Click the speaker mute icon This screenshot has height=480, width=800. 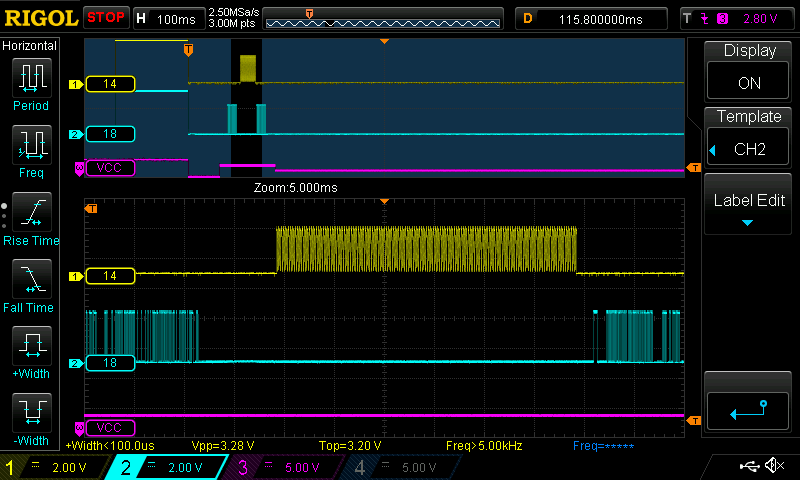click(x=774, y=466)
